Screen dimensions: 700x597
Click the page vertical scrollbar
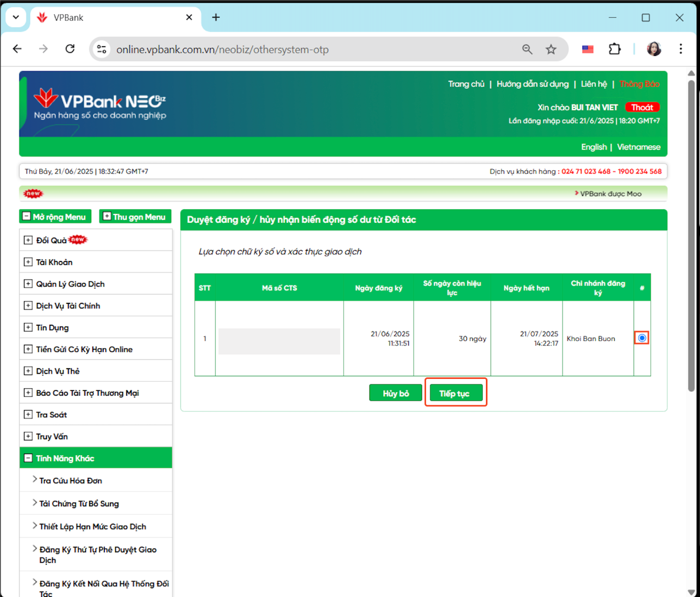point(691,234)
